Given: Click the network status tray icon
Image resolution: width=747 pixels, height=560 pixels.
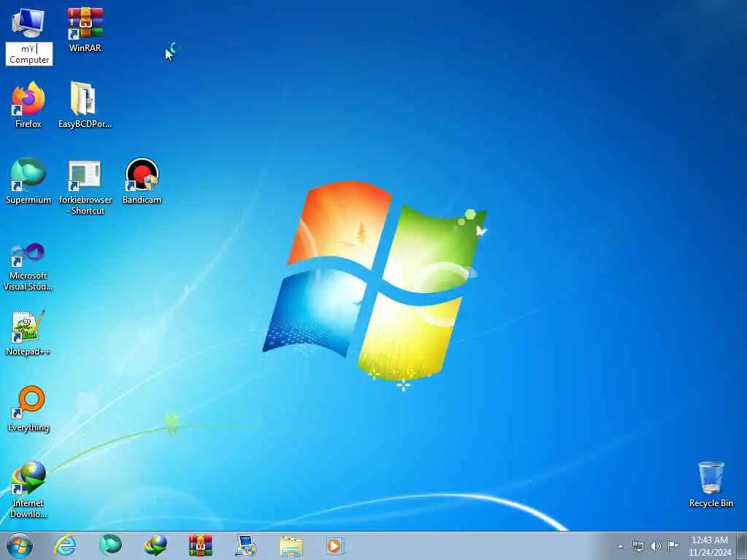Looking at the screenshot, I should (x=638, y=546).
